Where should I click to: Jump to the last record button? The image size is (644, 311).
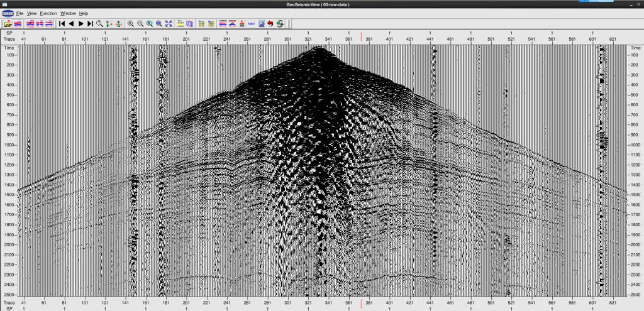pyautogui.click(x=91, y=23)
